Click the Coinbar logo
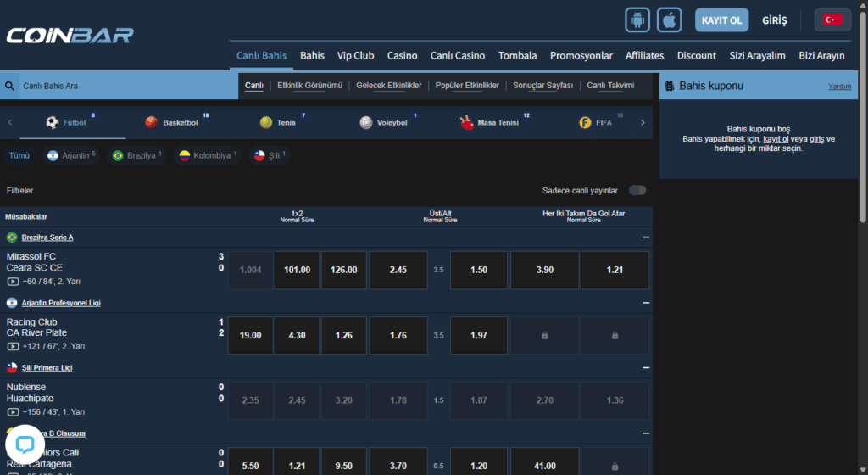 (70, 36)
